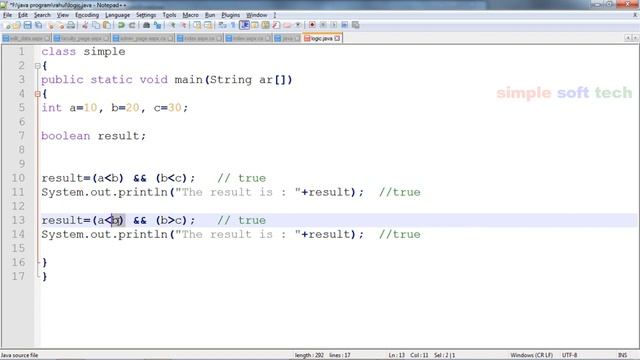Toggle word wrap in toolbar
The height and width of the screenshot is (360, 640).
point(222,25)
